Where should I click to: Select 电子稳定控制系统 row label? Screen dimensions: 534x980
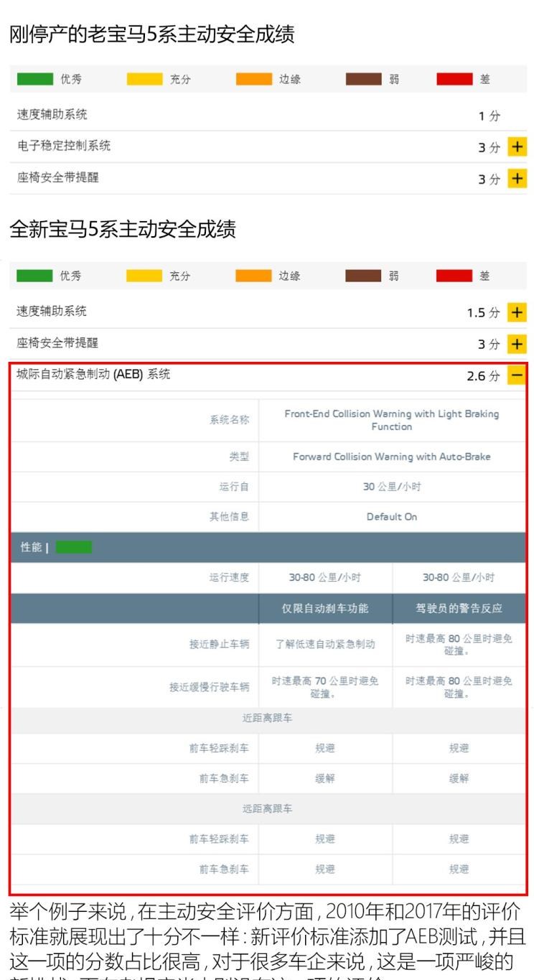click(64, 146)
